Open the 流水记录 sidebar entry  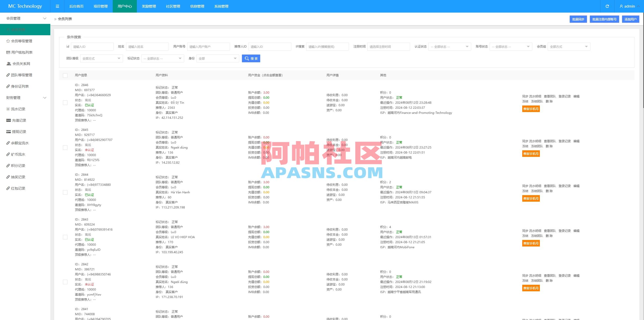[x=18, y=109]
